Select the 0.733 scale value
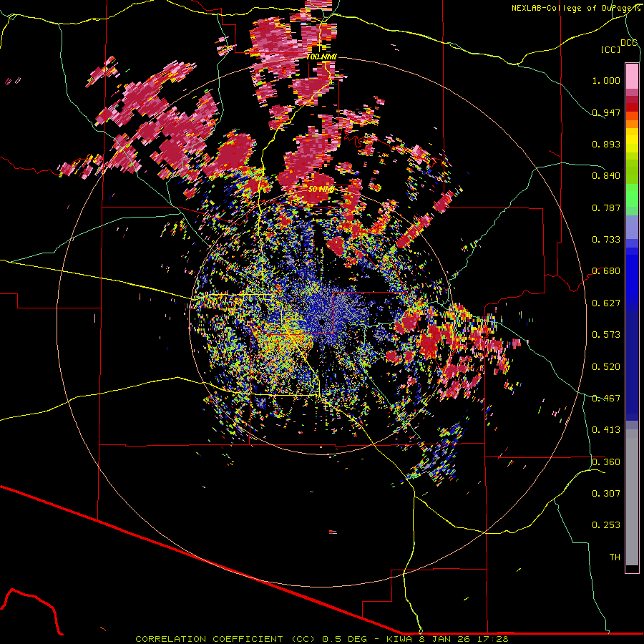This screenshot has height=644, width=644. coord(606,240)
